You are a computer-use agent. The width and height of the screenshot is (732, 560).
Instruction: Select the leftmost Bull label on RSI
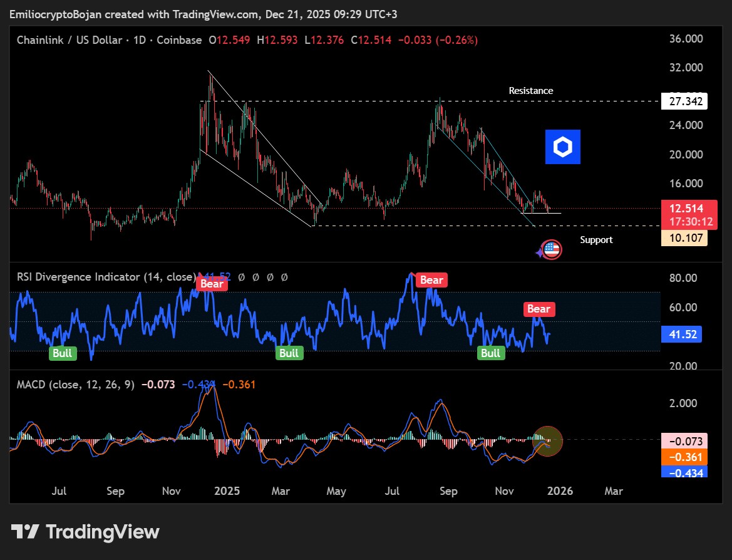[x=62, y=353]
